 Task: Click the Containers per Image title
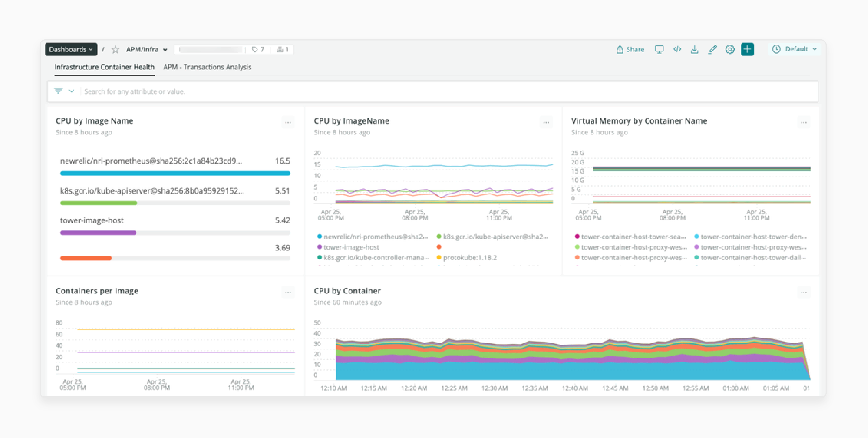97,291
